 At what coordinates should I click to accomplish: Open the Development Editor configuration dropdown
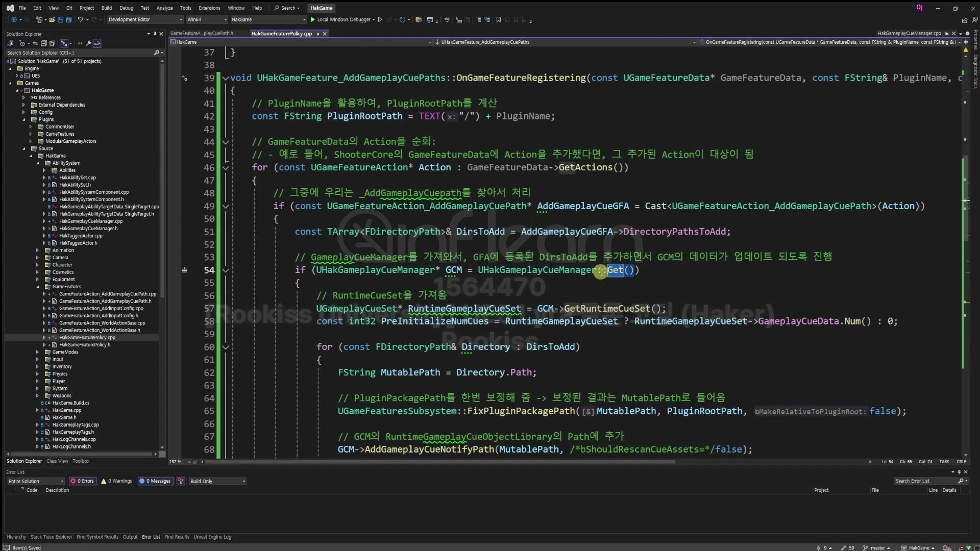tap(145, 20)
